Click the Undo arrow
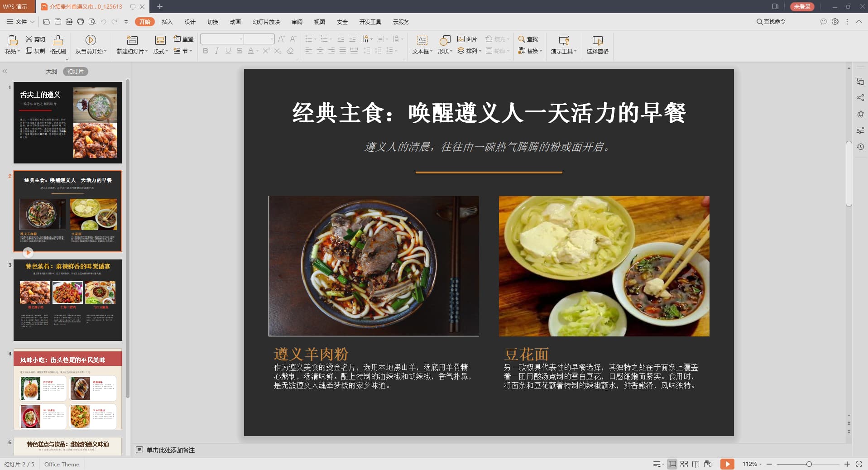 coord(103,22)
